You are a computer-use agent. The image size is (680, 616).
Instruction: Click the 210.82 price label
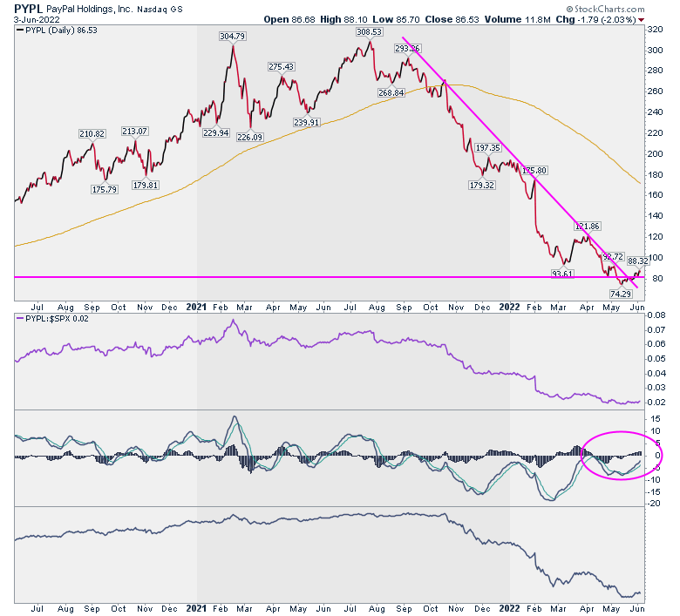pyautogui.click(x=92, y=134)
